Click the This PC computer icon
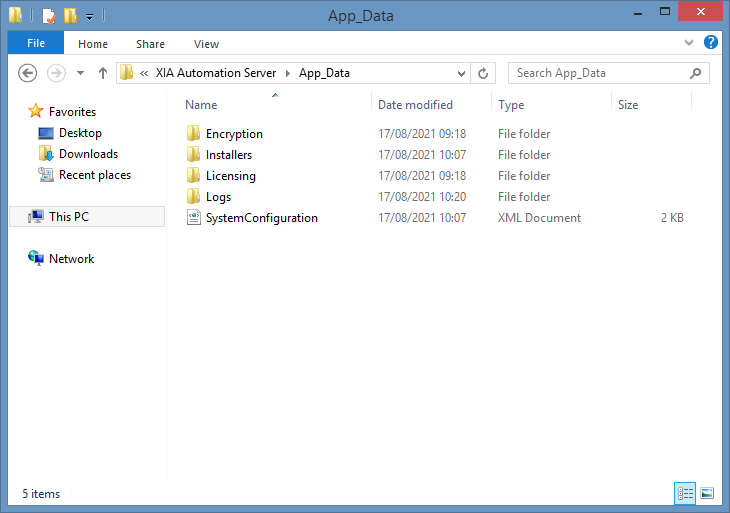The height and width of the screenshot is (513, 730). pyautogui.click(x=36, y=216)
